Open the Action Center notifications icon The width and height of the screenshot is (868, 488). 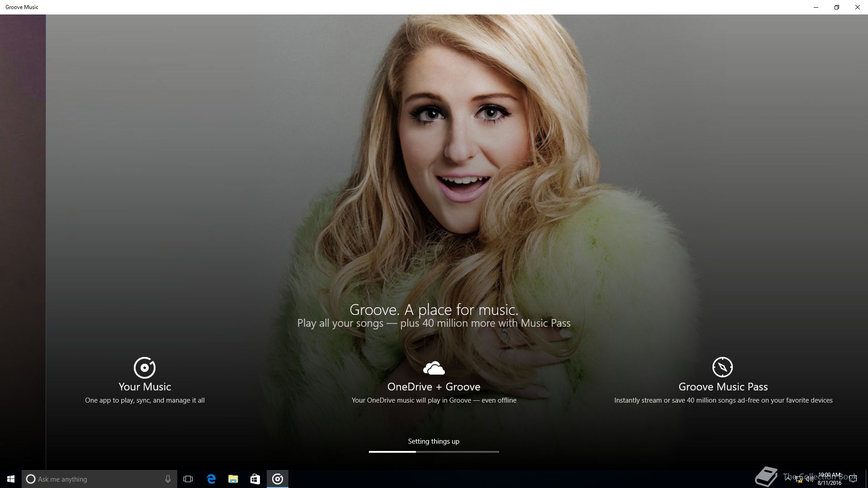[853, 479]
